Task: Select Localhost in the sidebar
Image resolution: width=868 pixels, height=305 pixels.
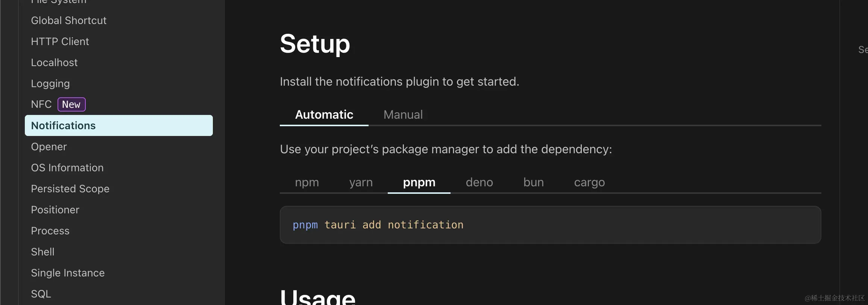Action: click(54, 62)
